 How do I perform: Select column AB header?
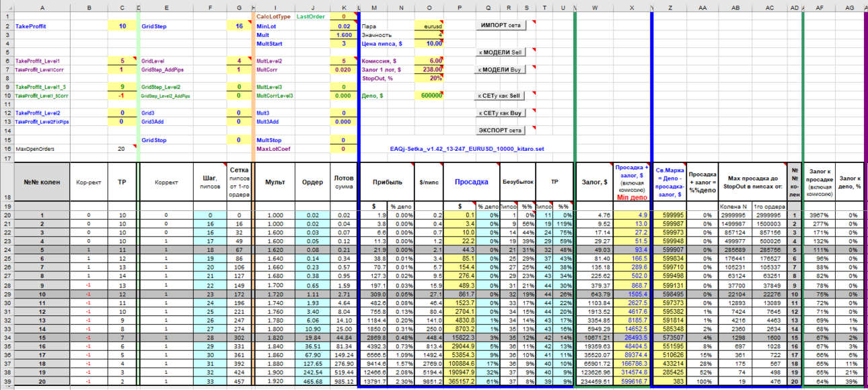[x=735, y=7]
